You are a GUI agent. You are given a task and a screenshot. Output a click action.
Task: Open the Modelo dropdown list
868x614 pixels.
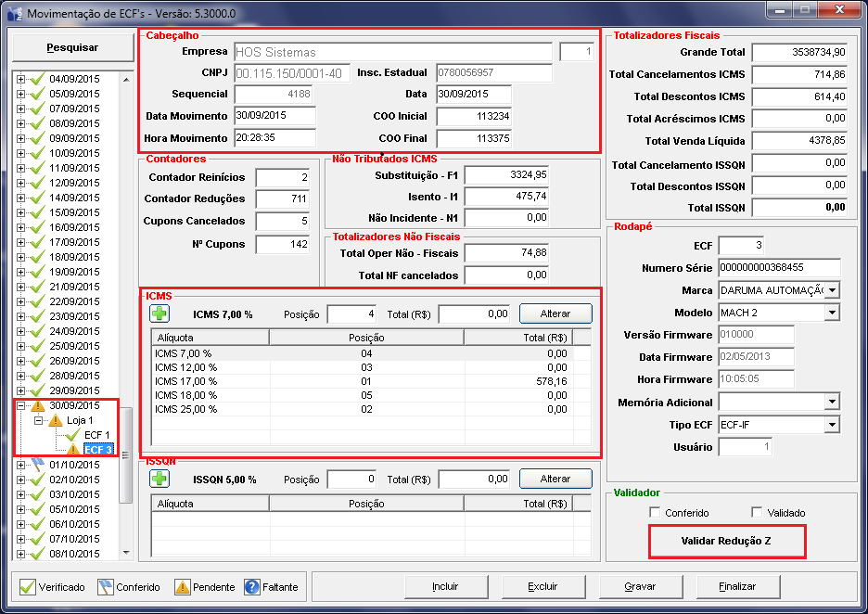[831, 313]
